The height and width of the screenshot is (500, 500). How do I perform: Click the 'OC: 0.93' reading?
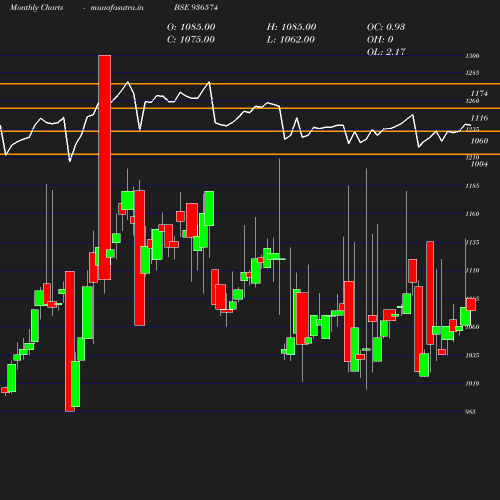386,27
